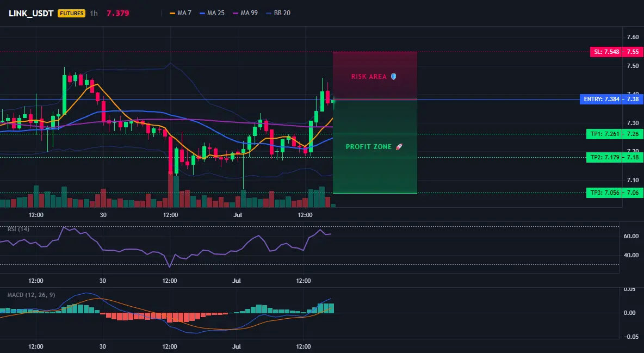This screenshot has width=644, height=353.
Task: Click the 7.55 stop-loss axis tag
Action: (633, 52)
